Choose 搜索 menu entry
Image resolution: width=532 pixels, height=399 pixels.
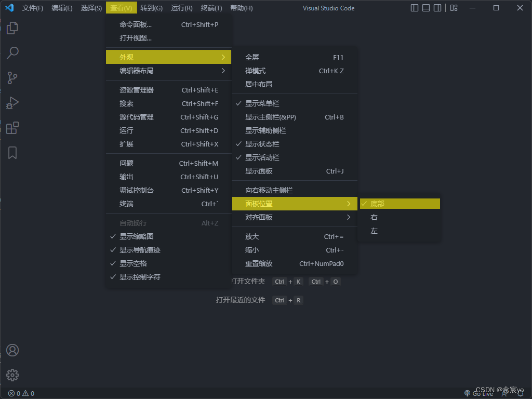169,103
